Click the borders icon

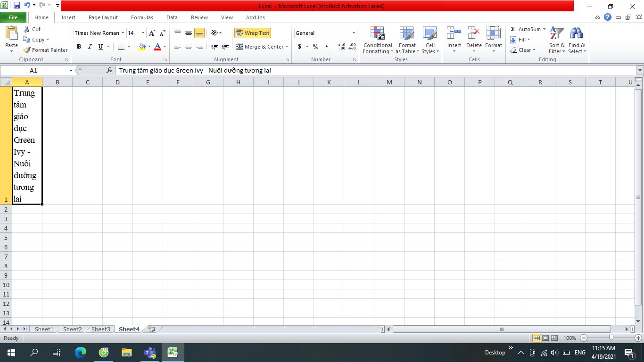point(121,47)
